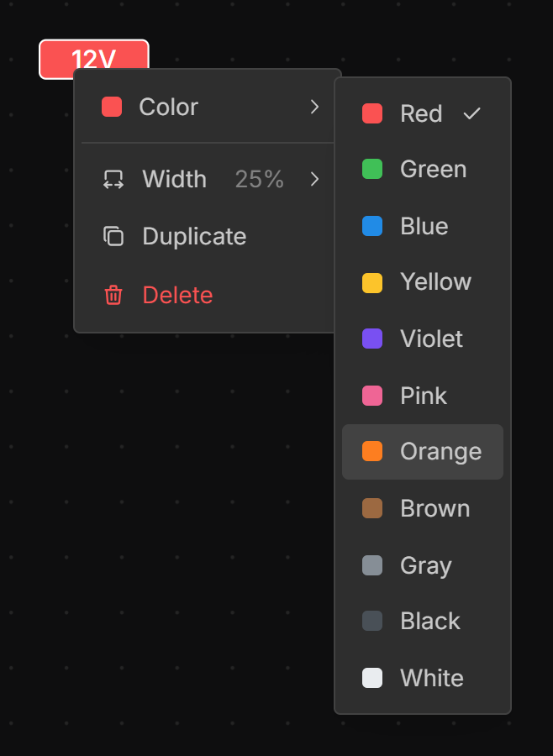
Task: Click the Violet color swatch
Action: pos(372,339)
